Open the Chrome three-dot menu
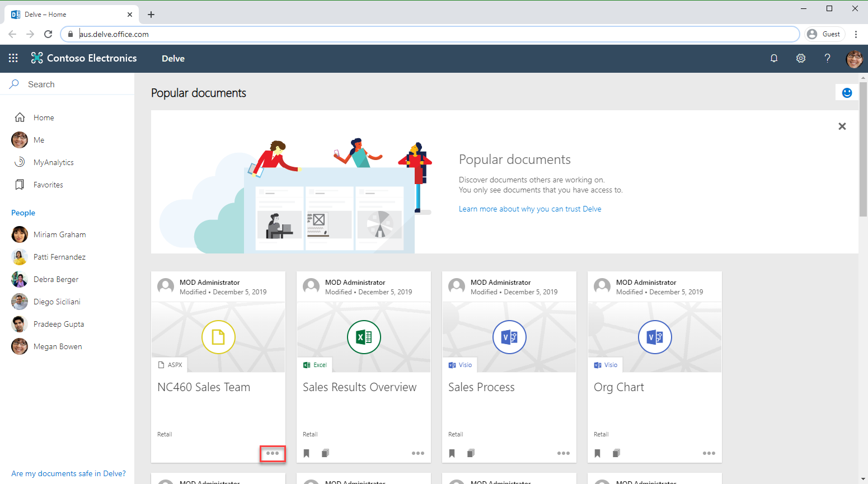 tap(856, 34)
